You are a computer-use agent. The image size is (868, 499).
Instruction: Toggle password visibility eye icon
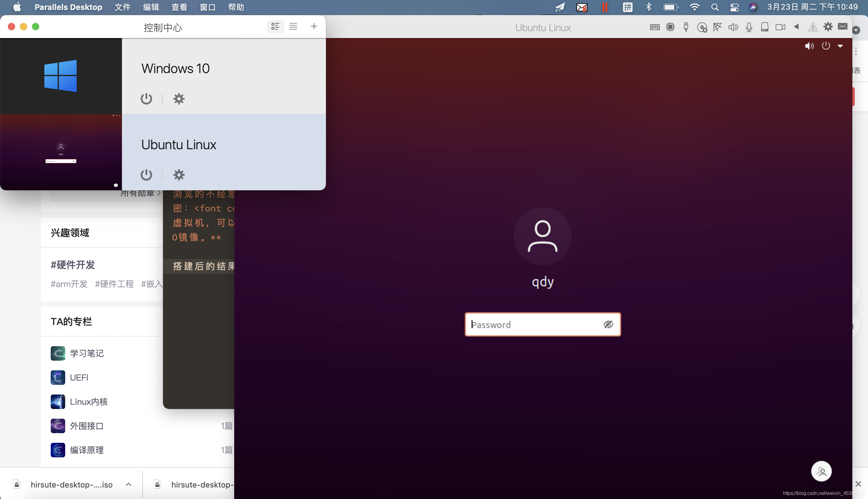[608, 324]
